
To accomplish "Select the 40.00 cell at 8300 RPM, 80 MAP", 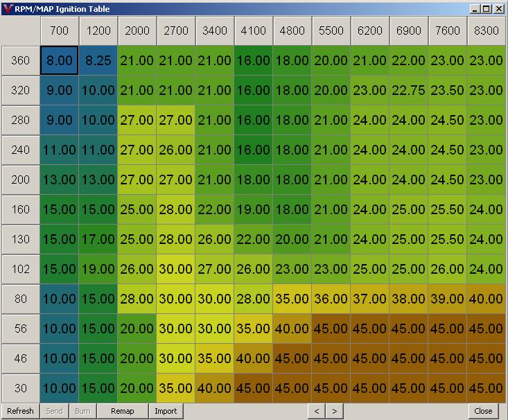I will (486, 299).
